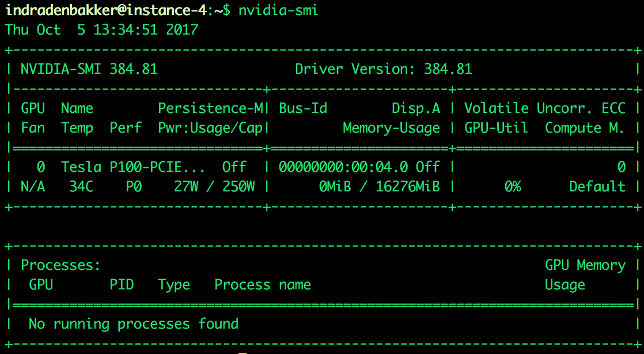Click the 'Type' column header
Screen dimensions: 644x354
coord(174,285)
